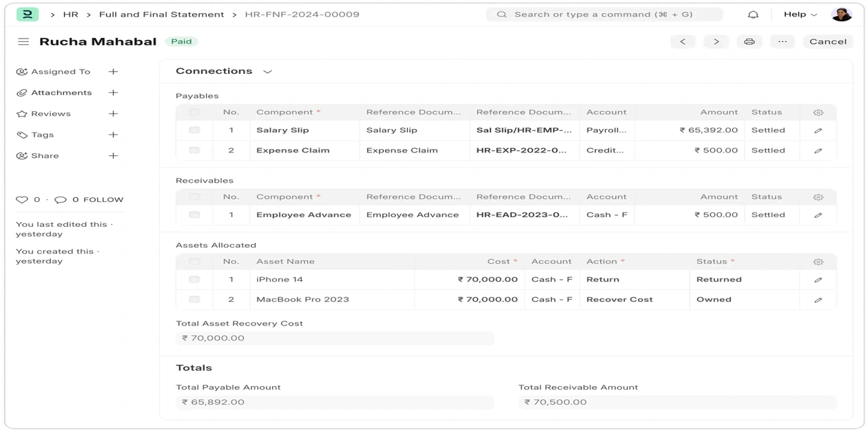
Task: Open the three-dots more actions menu
Action: (782, 41)
